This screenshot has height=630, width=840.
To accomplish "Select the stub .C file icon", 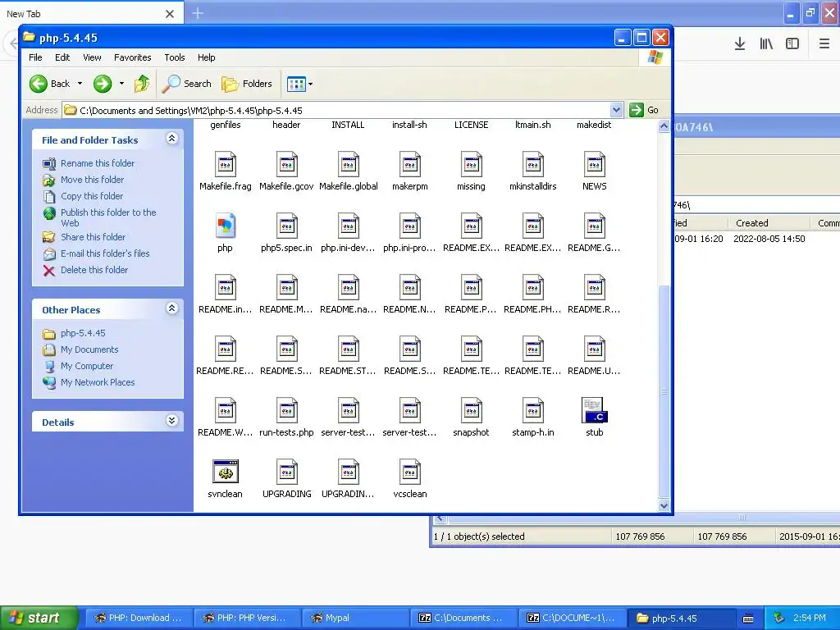I will coord(595,410).
